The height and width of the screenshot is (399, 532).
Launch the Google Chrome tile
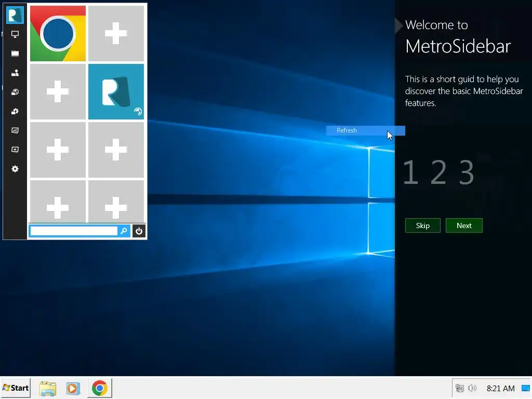(x=58, y=34)
